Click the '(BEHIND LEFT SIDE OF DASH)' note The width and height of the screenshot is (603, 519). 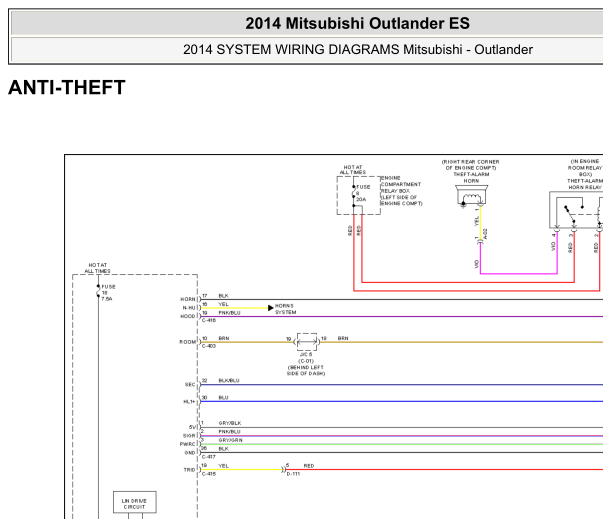pyautogui.click(x=306, y=370)
